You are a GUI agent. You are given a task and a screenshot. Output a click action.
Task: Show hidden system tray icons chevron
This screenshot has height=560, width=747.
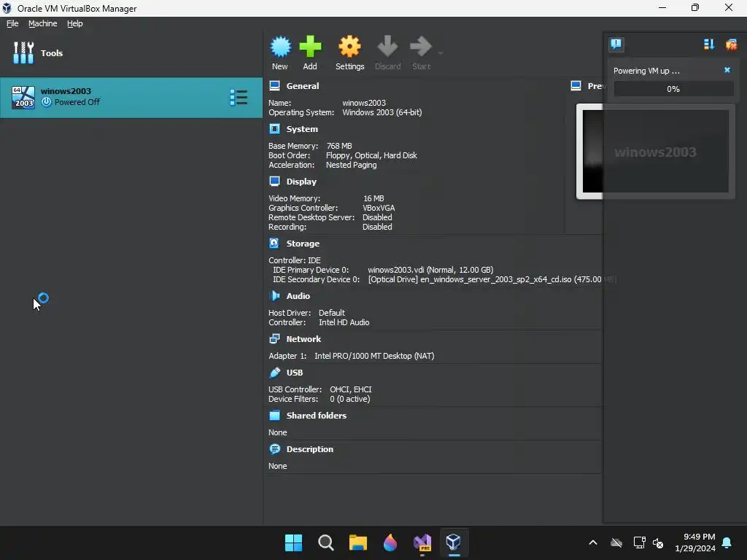593,542
